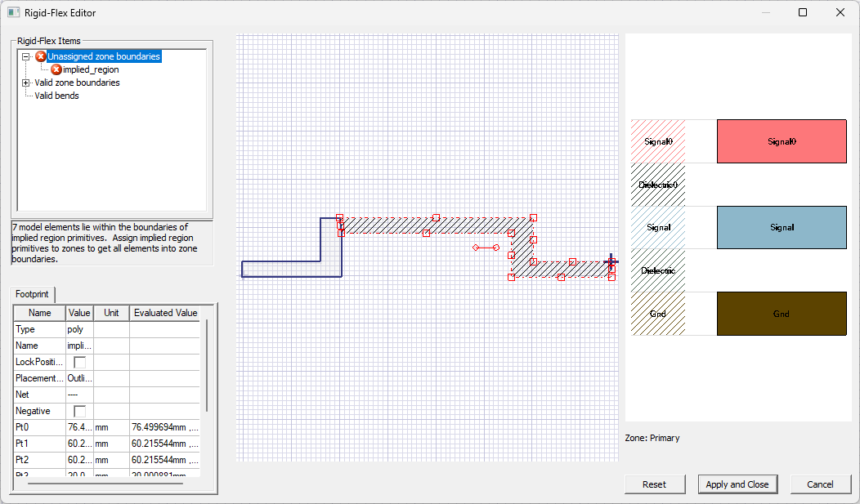
Task: Click the error icon on Unassigned zone boundaries
Action: [x=41, y=56]
